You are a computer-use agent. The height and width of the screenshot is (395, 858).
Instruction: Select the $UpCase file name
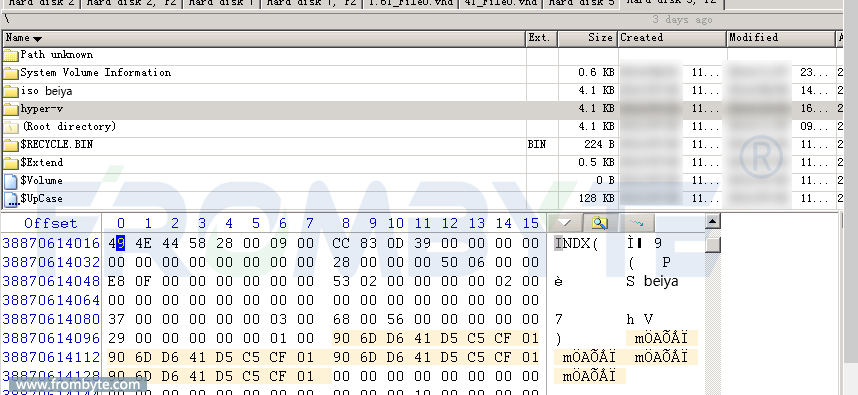coord(42,199)
